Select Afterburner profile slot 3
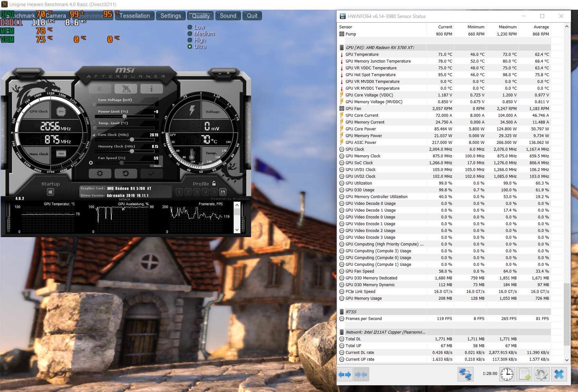578x392 pixels. [x=197, y=192]
